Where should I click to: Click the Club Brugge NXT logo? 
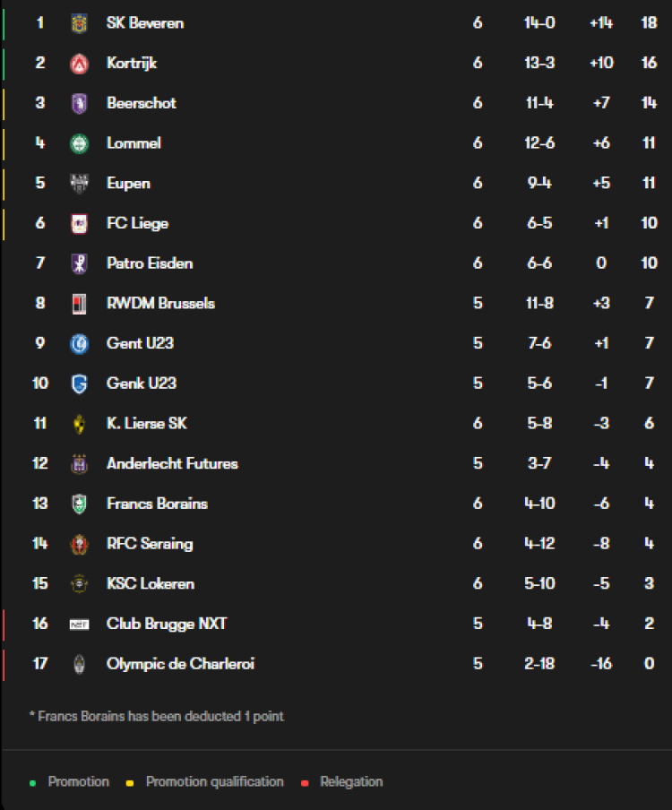79,624
